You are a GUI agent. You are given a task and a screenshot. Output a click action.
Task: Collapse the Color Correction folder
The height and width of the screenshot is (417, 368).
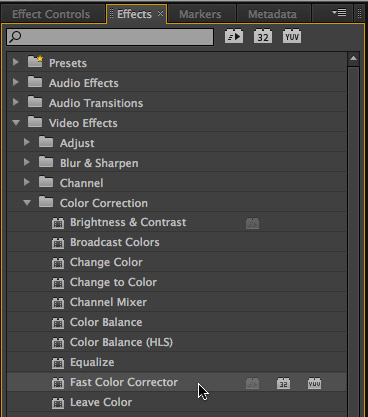(x=27, y=202)
